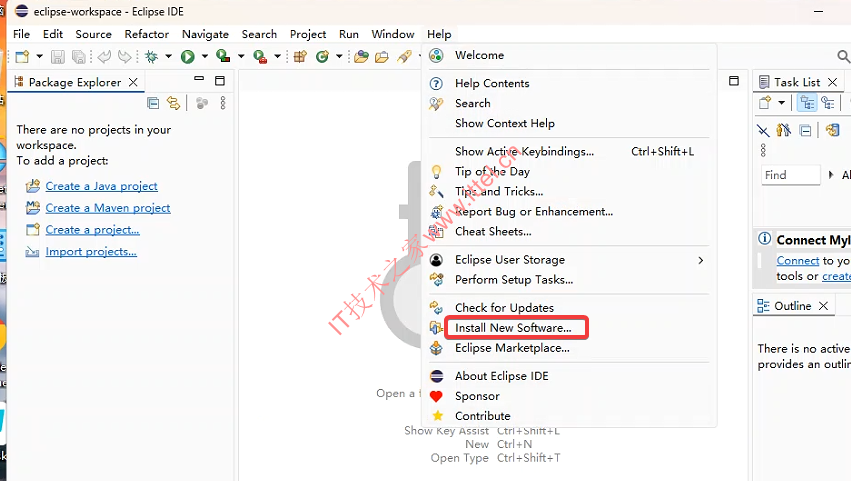Open the File menu

pos(21,34)
